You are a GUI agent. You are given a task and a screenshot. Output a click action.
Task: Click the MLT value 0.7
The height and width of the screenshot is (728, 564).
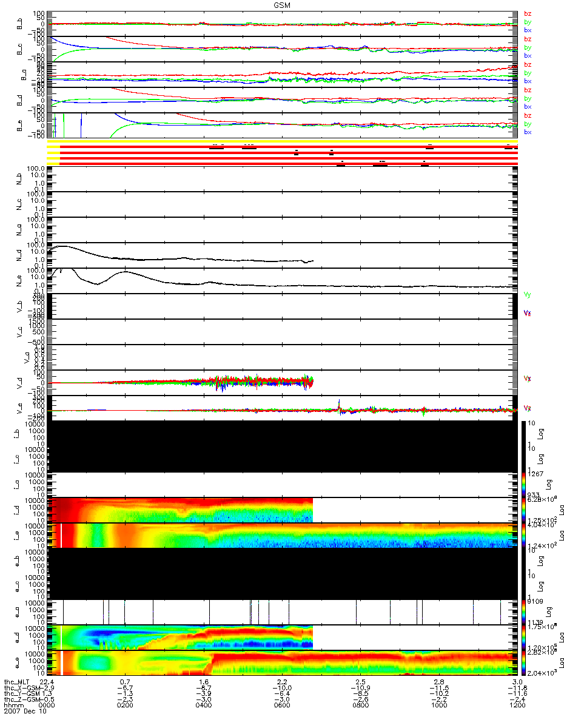(x=126, y=682)
